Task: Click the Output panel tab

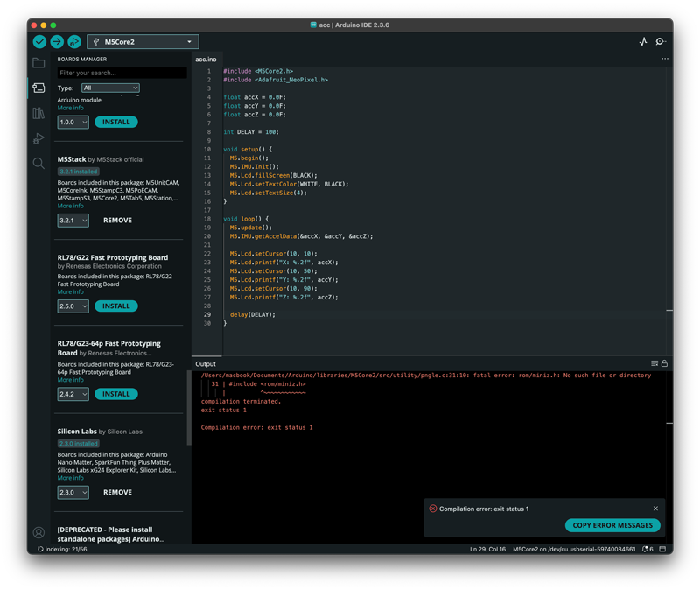Action: click(206, 364)
